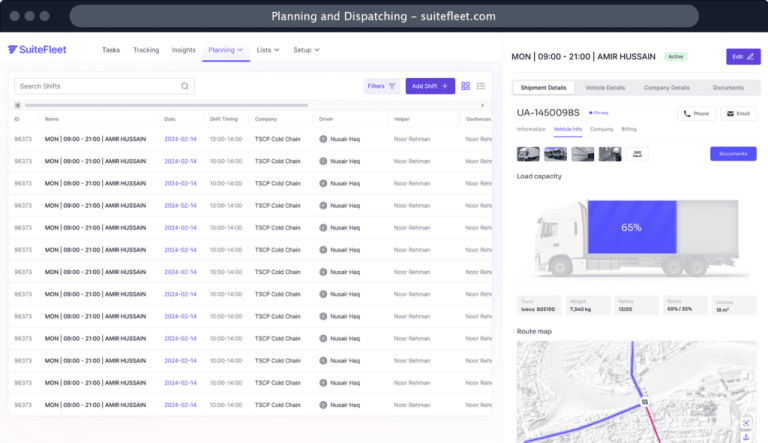The image size is (768, 443).
Task: Click the horizontal table scrollbar
Action: coord(250,105)
